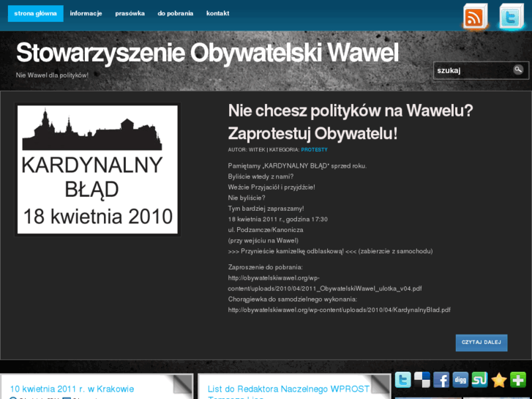Screen dimensions: 532x399
Task: Open the PROTESTY category link
Action: (x=314, y=150)
